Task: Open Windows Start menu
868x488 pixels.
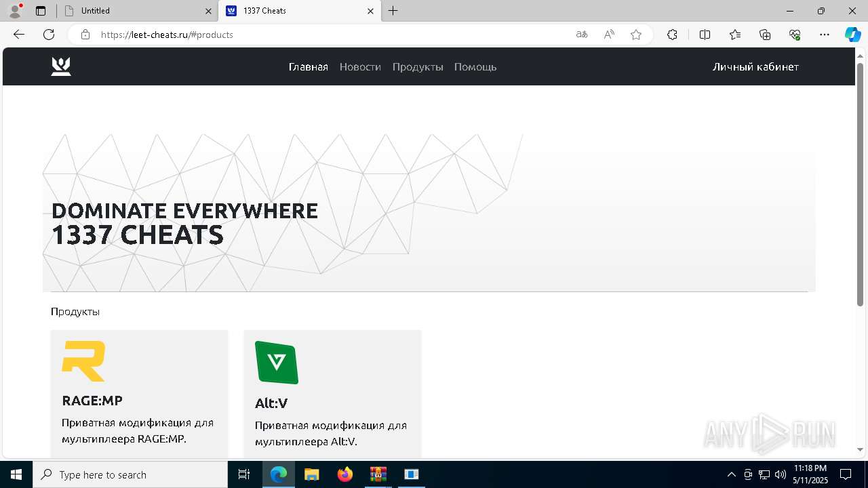Action: tap(16, 474)
